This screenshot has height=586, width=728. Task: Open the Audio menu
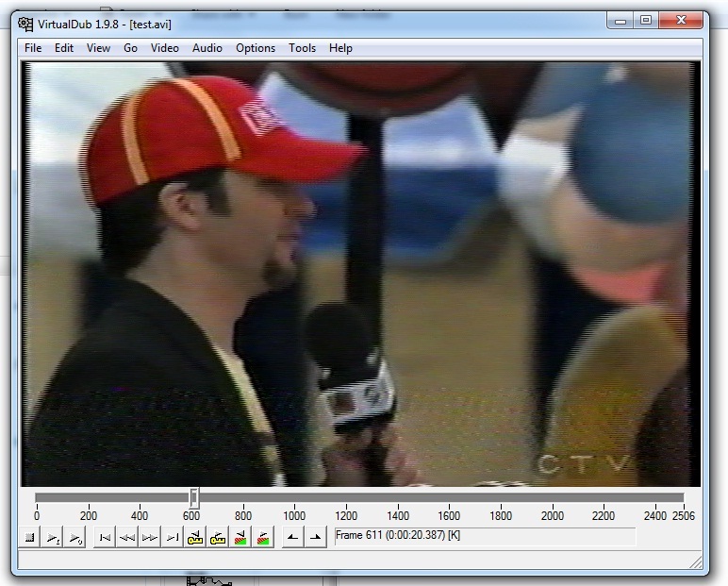pyautogui.click(x=207, y=48)
